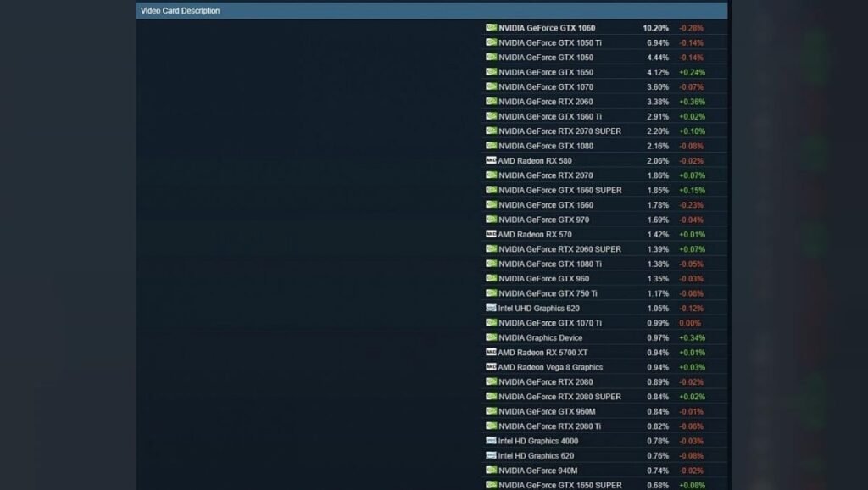This screenshot has width=868, height=490.
Task: Click the 0.74% share for GeForce 940M
Action: pos(658,471)
